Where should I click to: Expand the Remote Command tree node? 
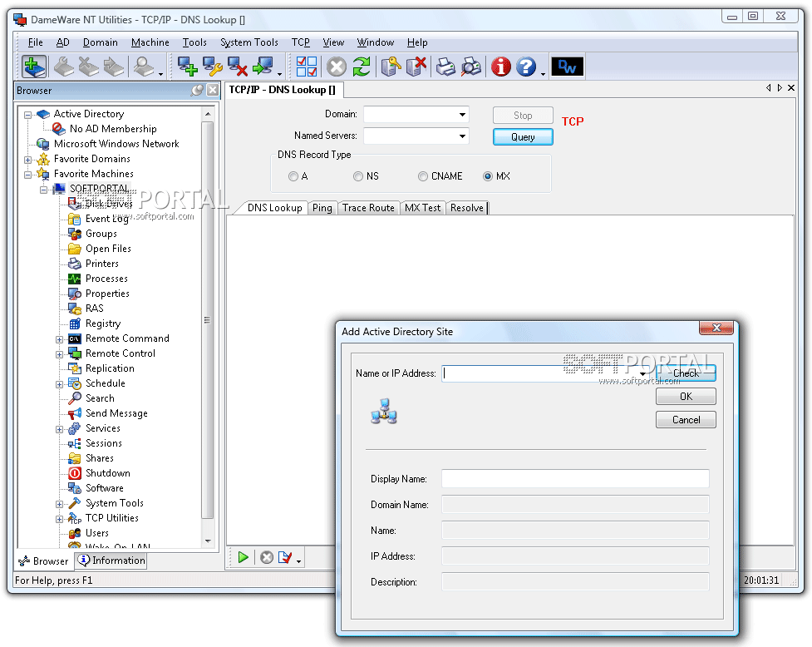(x=60, y=340)
